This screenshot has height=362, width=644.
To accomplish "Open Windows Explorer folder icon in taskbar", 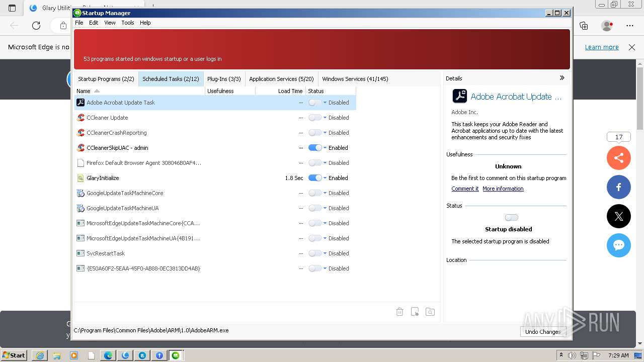I will [x=57, y=355].
